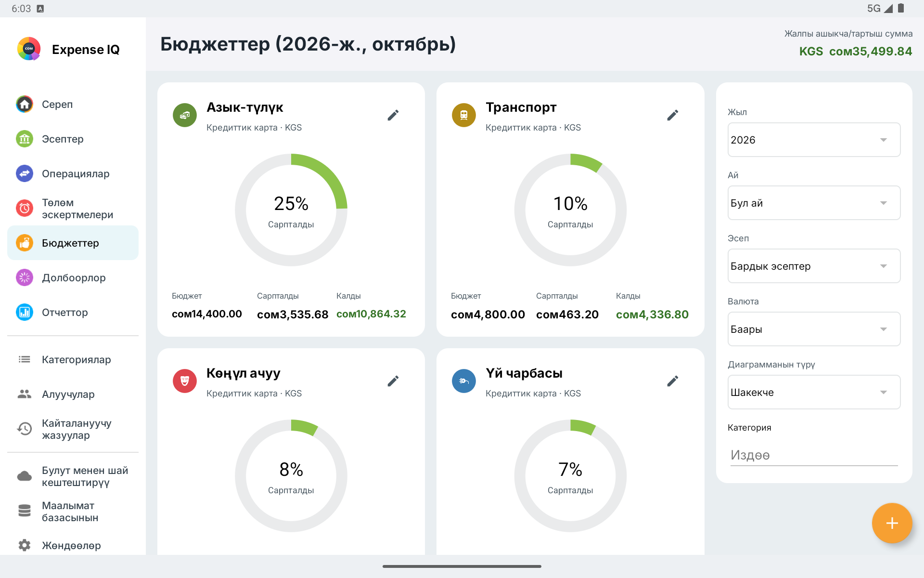The width and height of the screenshot is (924, 578).
Task: Click the battery status icon
Action: click(901, 8)
